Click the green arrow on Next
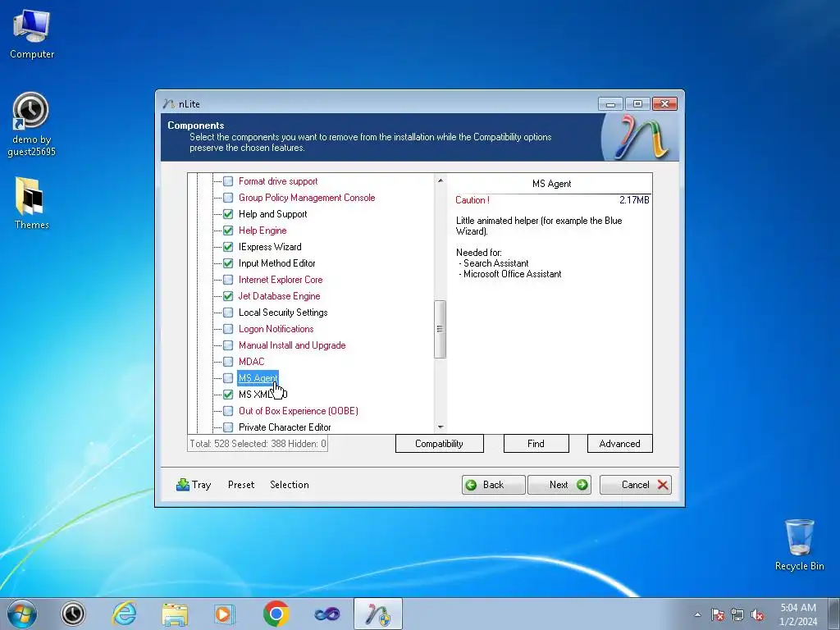 pyautogui.click(x=582, y=484)
